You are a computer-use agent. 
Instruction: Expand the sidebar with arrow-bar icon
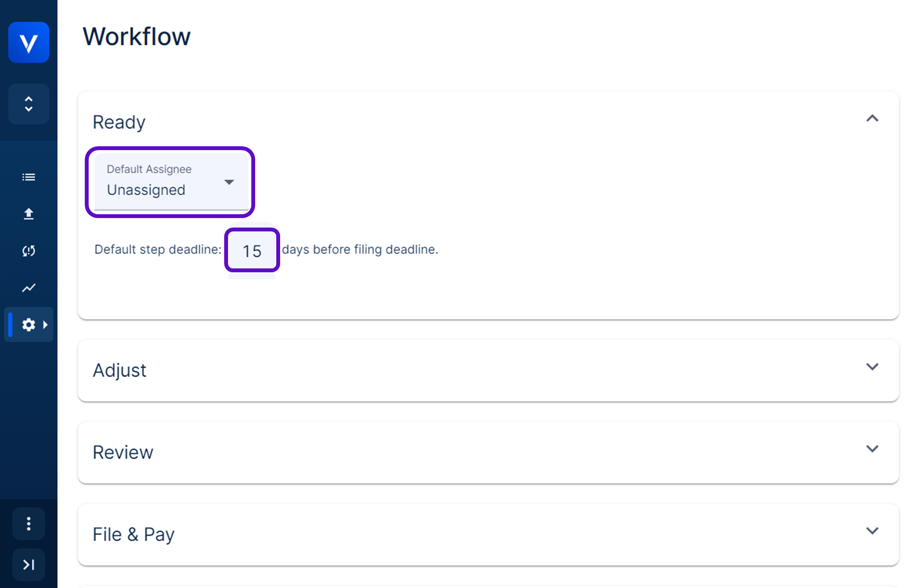click(x=28, y=564)
